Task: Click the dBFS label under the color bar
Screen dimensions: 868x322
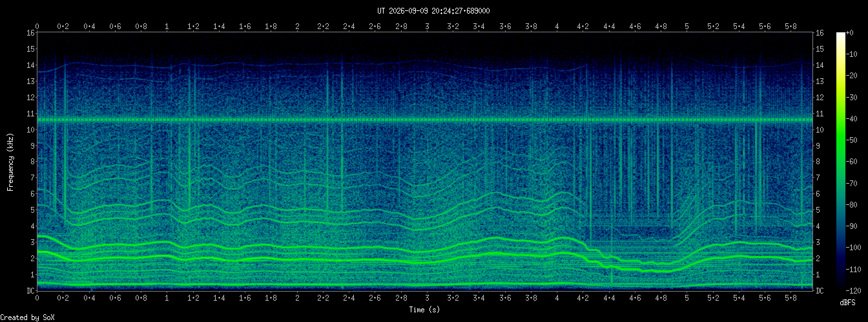Action: click(847, 302)
